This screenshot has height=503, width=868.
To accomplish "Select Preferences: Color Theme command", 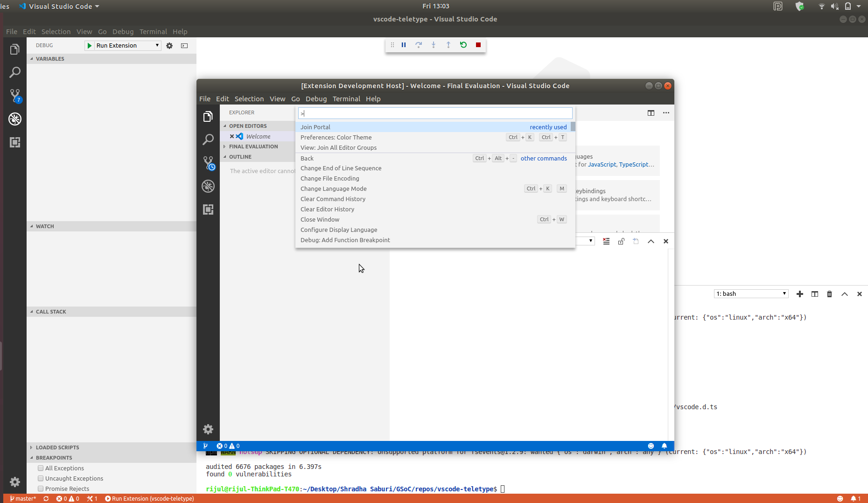I will (433, 137).
